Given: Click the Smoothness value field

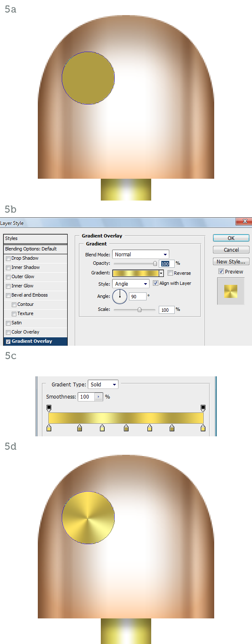Looking at the screenshot, I should 86,397.
